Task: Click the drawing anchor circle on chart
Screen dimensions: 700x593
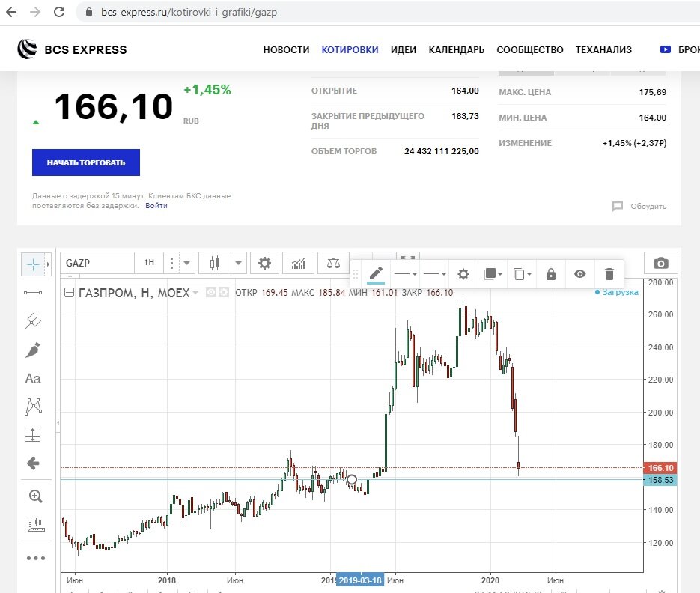Action: click(x=352, y=480)
